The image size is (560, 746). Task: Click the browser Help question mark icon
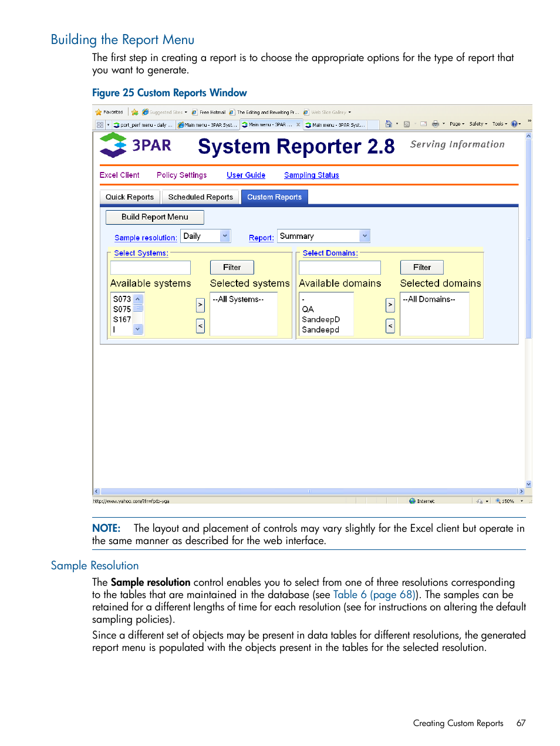tap(514, 124)
